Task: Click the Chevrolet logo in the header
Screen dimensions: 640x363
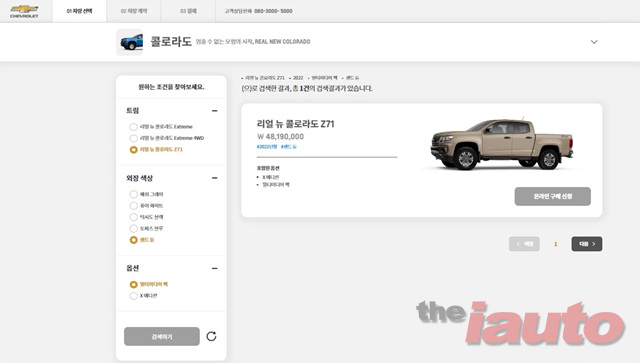Action: click(24, 11)
